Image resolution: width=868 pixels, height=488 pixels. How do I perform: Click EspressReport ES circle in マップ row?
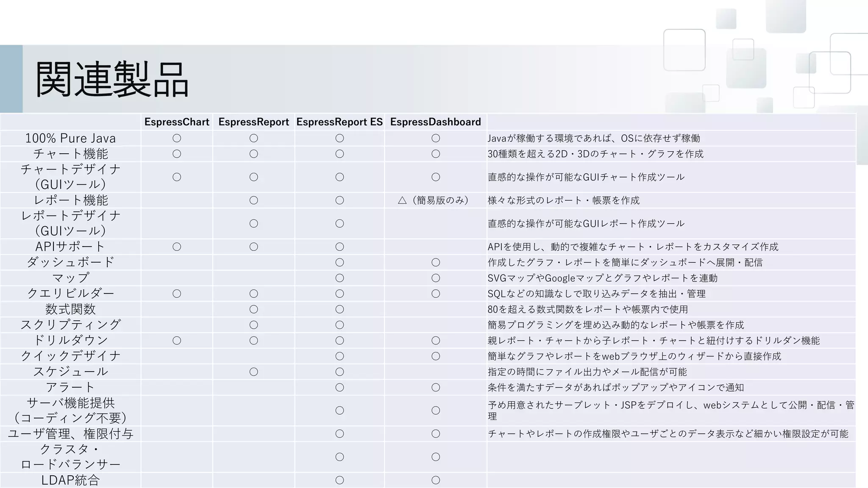(339, 278)
